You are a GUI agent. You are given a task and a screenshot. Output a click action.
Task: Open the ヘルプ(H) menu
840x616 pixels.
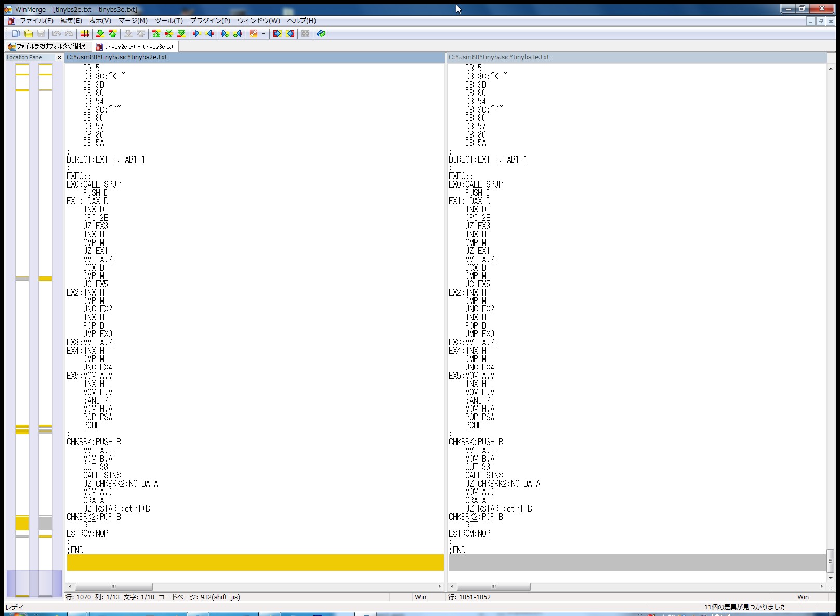click(x=301, y=21)
